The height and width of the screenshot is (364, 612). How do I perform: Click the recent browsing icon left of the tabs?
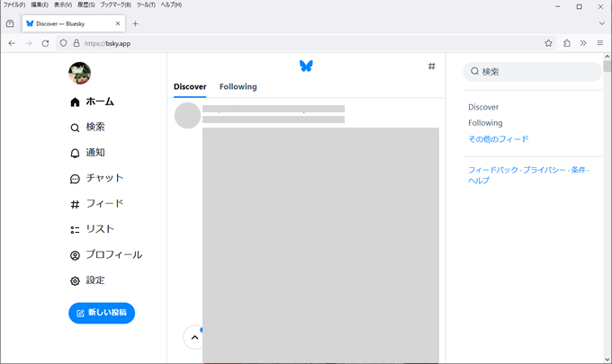[x=10, y=23]
